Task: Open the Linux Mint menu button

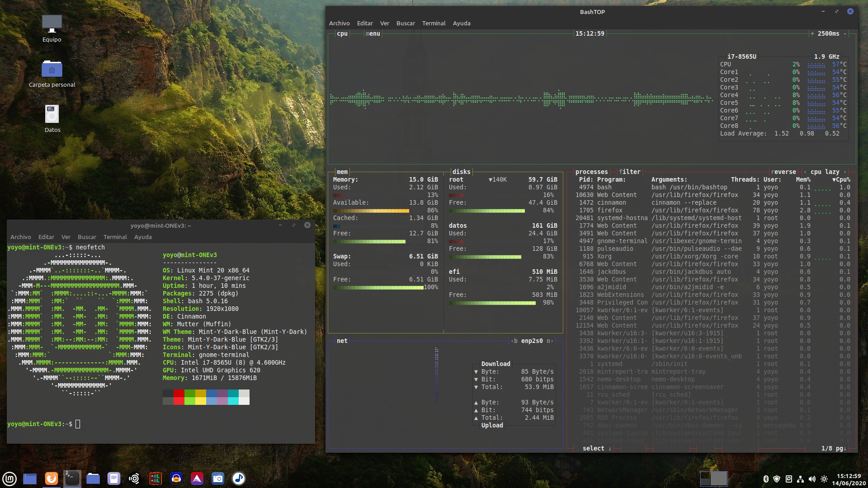Action: point(9,479)
